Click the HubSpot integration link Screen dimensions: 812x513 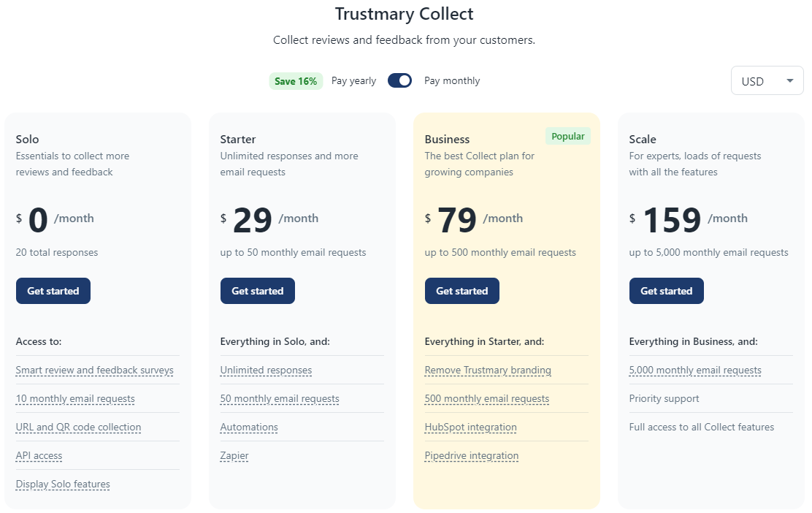(470, 427)
